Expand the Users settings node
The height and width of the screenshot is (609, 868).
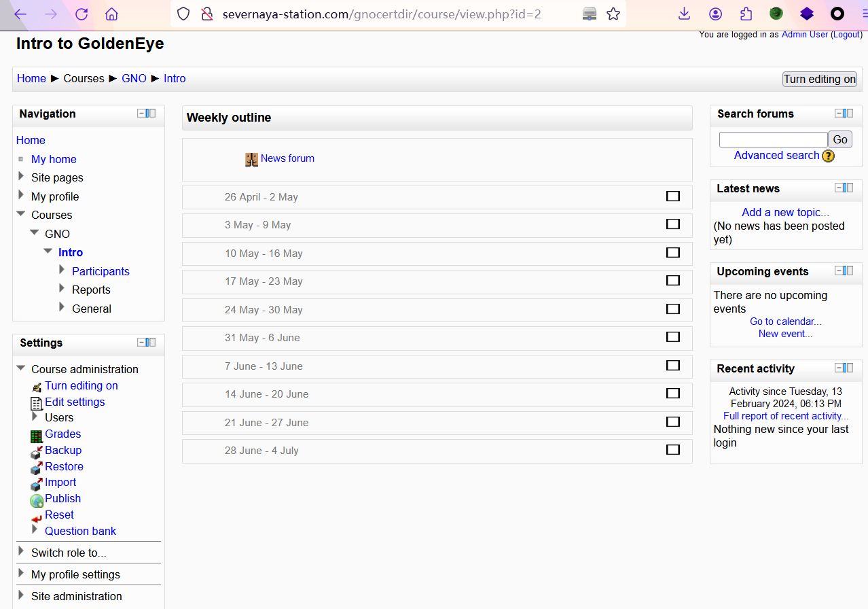tap(35, 417)
